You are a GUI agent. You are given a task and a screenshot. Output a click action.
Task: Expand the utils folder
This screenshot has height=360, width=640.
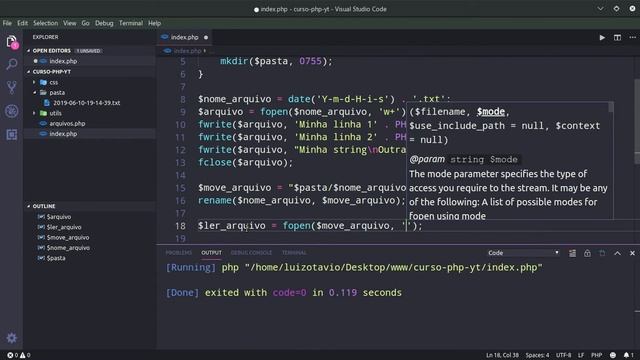click(x=55, y=113)
